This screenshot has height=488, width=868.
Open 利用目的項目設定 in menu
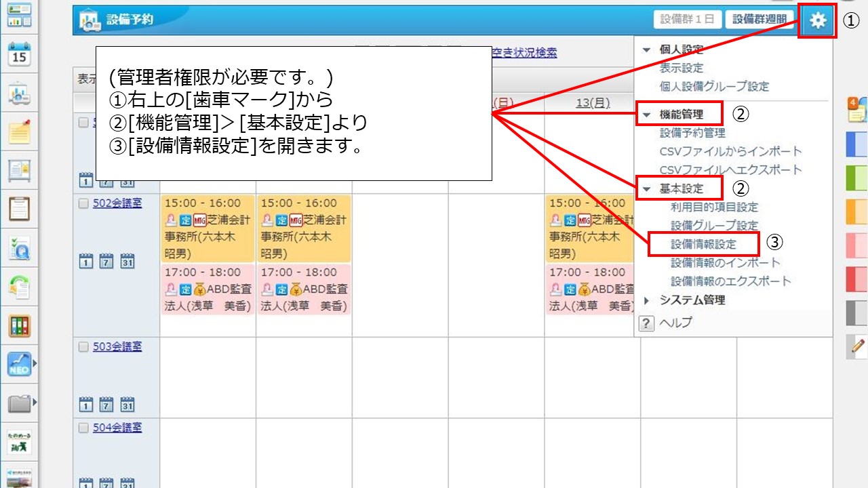(x=715, y=207)
